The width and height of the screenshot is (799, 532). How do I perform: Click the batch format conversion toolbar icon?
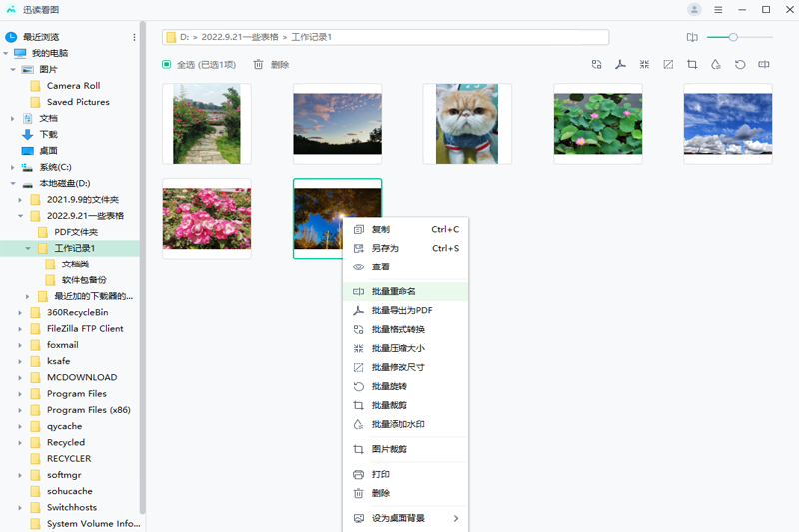[596, 65]
